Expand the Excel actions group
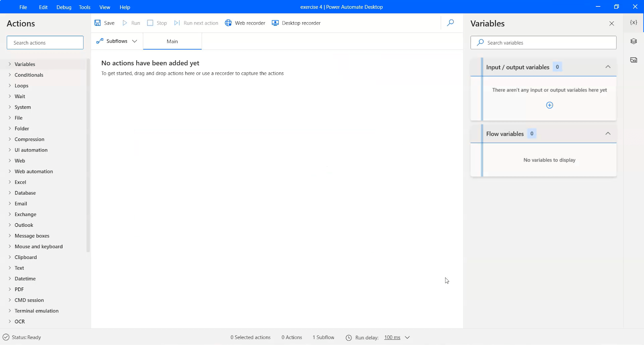This screenshot has height=345, width=644. 10,182
